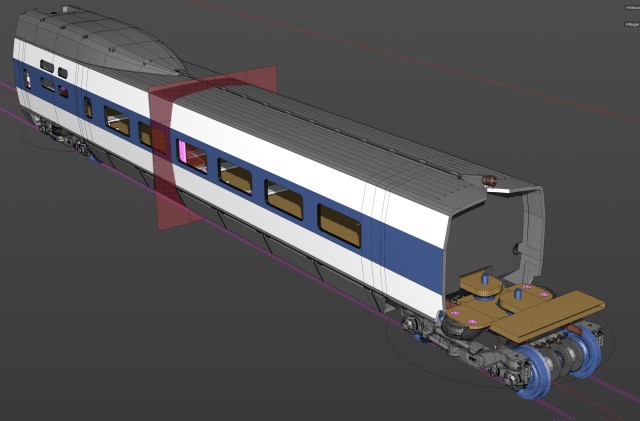Viewport: 640px width, 421px height.
Task: Select the front bogie under the nose
Action: 63,137
